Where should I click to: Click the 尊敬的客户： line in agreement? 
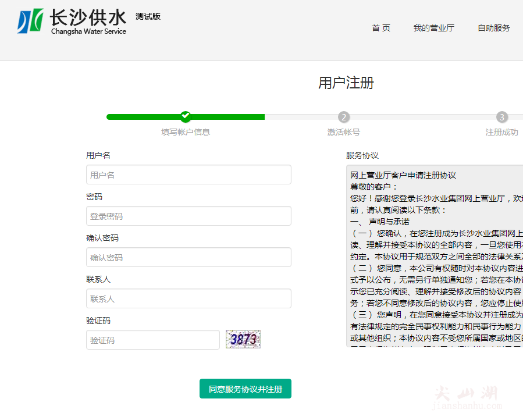tap(373, 187)
